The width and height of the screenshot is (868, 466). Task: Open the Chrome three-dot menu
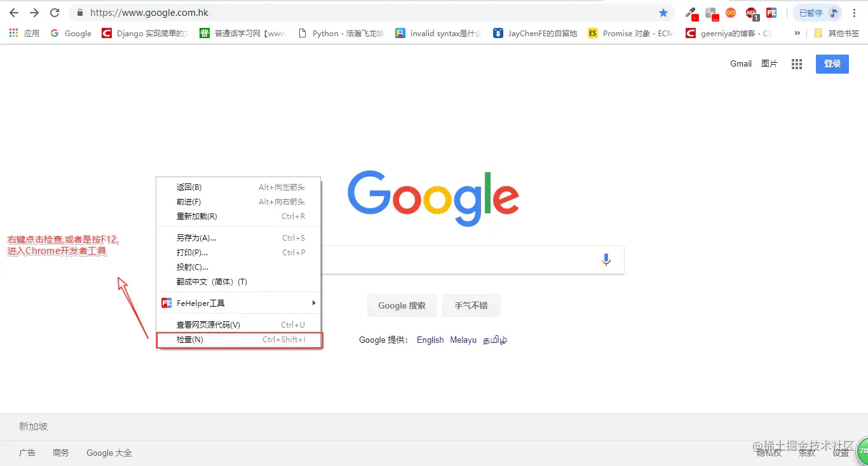(x=854, y=13)
